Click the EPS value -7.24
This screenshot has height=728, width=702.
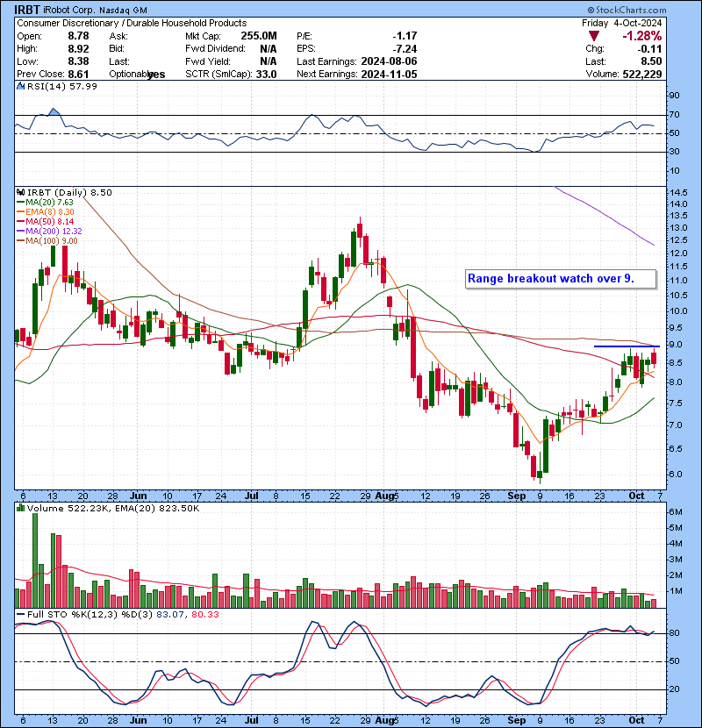pos(405,49)
